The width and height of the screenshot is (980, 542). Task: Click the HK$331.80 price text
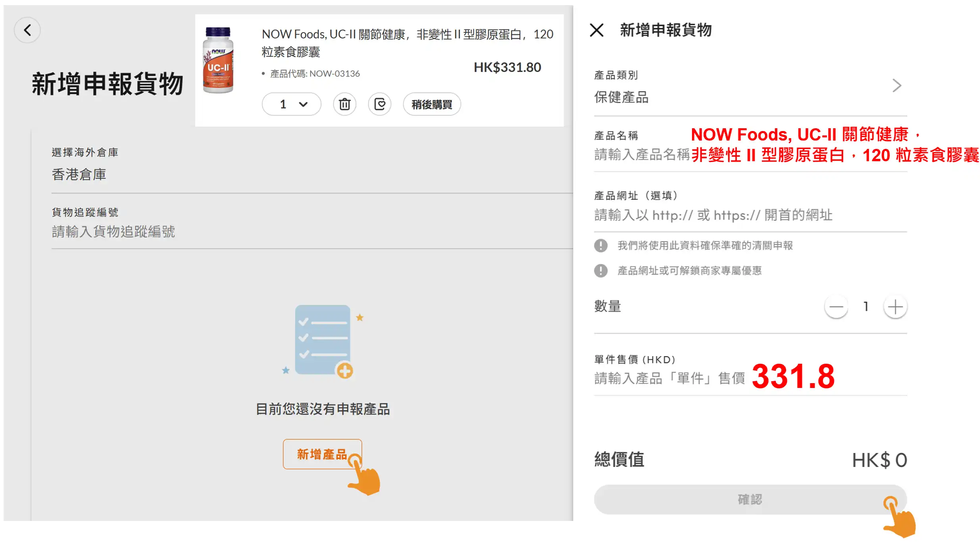(507, 68)
